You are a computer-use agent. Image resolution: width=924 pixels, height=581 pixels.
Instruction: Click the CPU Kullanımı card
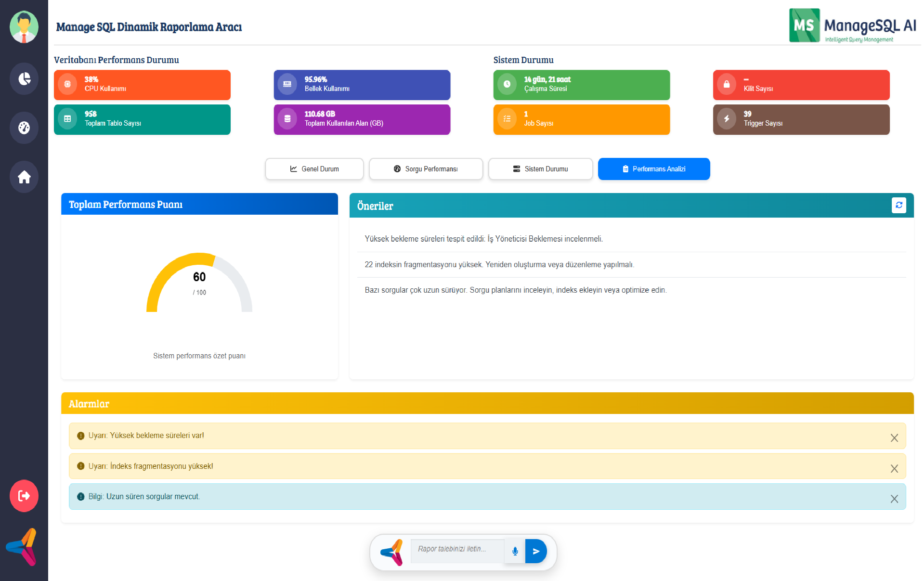[142, 85]
